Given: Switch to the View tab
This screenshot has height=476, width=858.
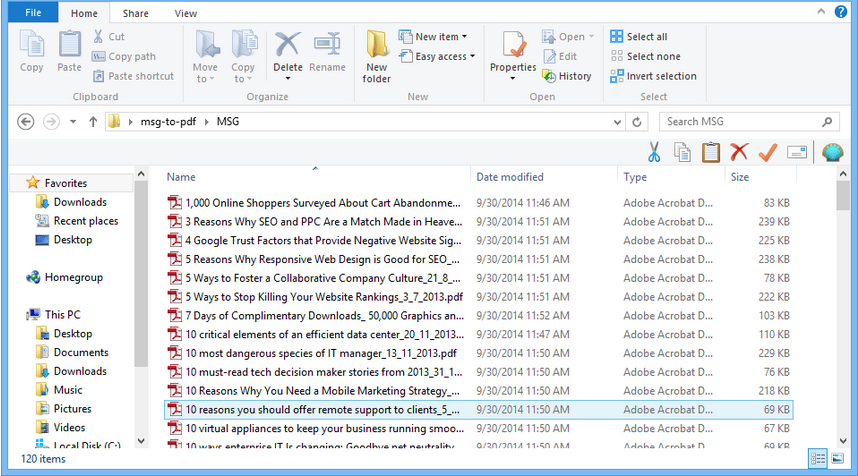Looking at the screenshot, I should tap(185, 13).
